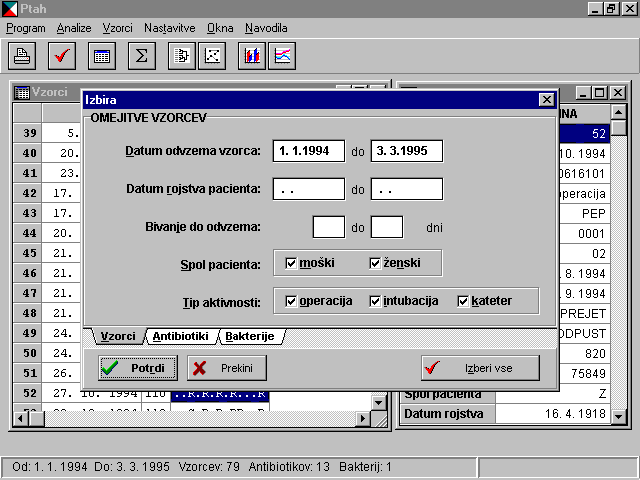
Task: Select the Vzorci tab in dialog
Action: [x=118, y=336]
